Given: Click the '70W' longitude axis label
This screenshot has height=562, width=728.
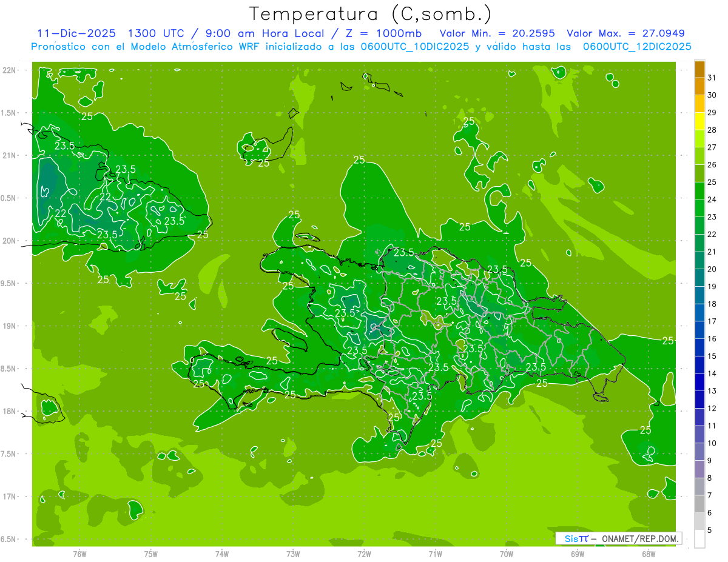Looking at the screenshot, I should click(507, 554).
